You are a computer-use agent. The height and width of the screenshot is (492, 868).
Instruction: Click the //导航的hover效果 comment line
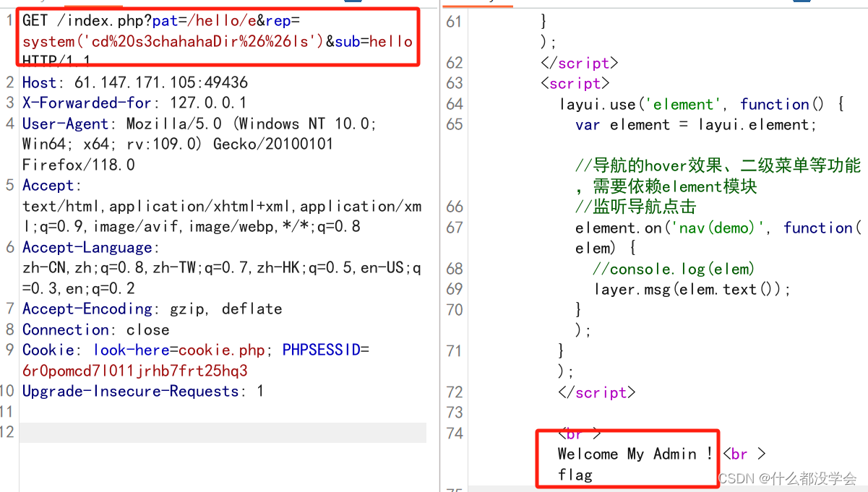click(x=718, y=165)
